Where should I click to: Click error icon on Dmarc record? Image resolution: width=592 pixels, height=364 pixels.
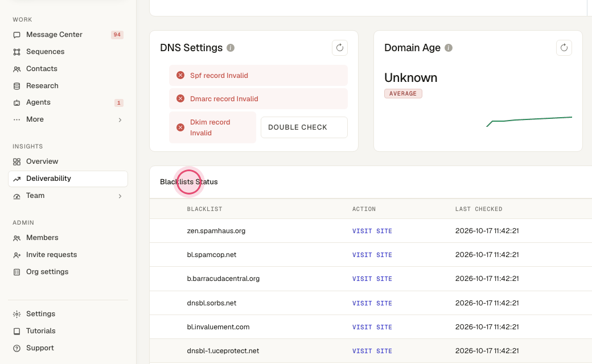[180, 99]
